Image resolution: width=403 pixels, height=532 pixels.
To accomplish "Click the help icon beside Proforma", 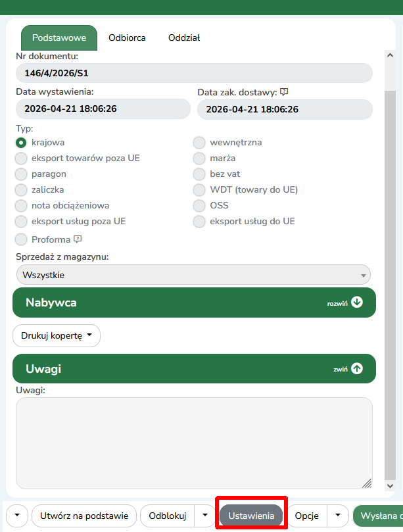I will click(x=78, y=239).
